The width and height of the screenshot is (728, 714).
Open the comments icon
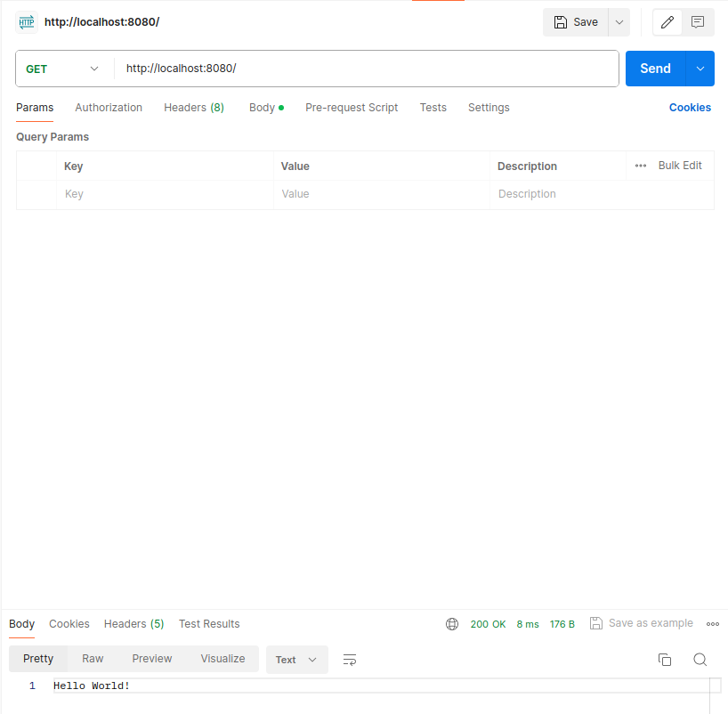[698, 22]
